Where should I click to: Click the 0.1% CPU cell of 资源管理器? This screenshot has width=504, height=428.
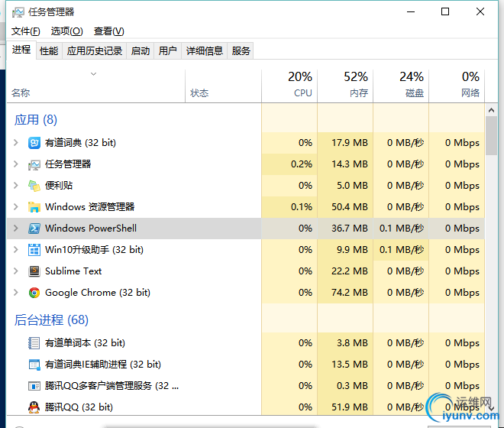click(x=289, y=207)
